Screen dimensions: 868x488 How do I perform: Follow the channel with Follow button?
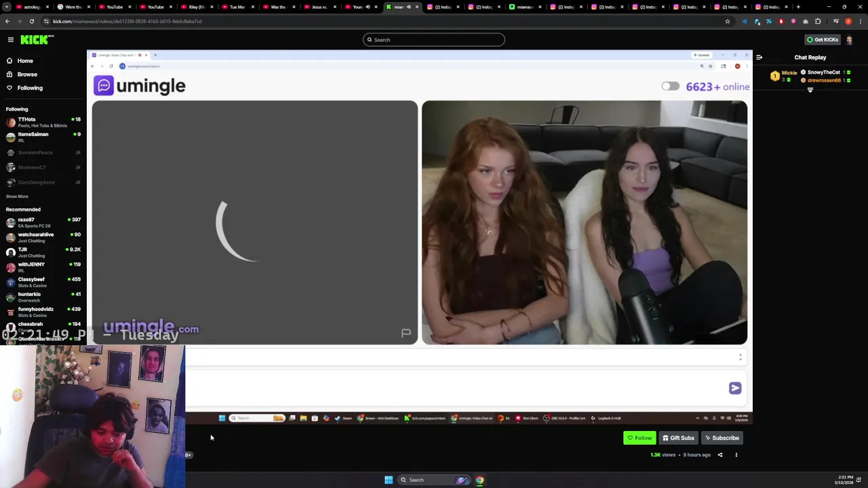(639, 438)
